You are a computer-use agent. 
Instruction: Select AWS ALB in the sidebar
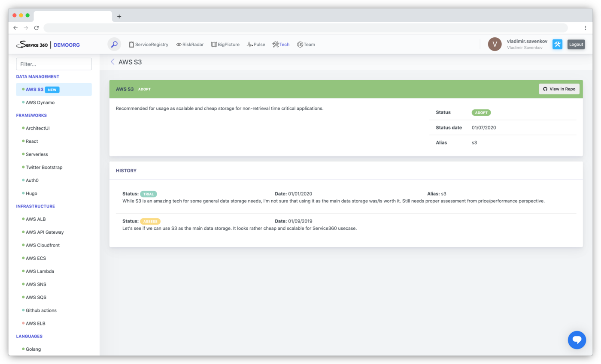click(x=36, y=219)
